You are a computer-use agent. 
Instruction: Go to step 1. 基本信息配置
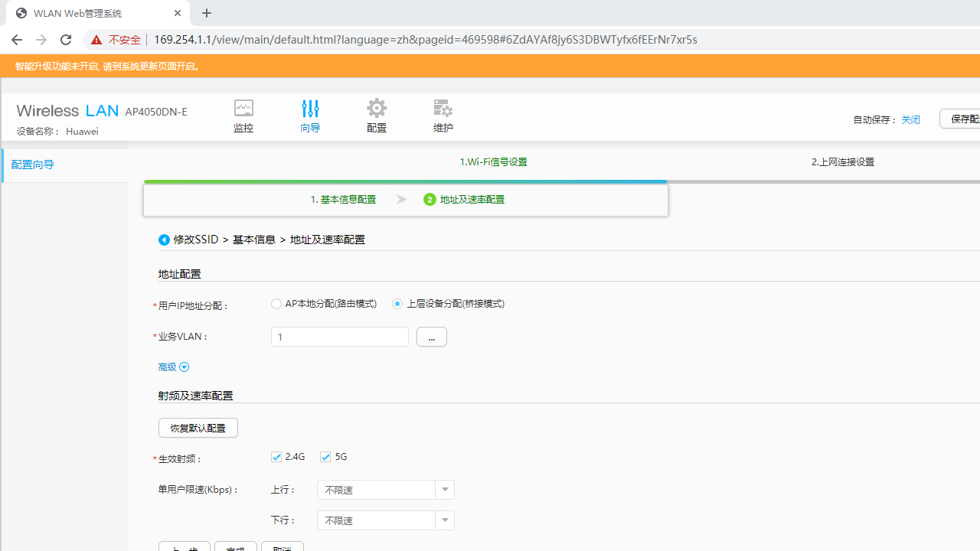point(343,200)
